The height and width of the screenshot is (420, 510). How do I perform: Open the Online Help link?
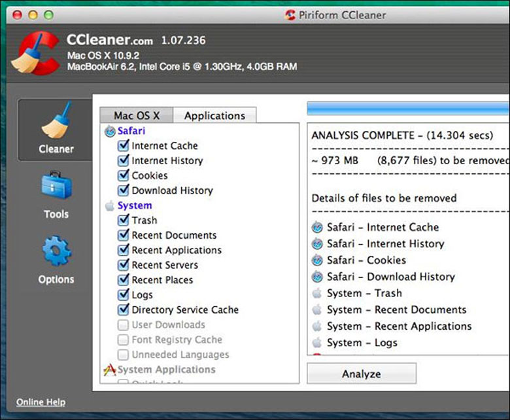pos(41,402)
